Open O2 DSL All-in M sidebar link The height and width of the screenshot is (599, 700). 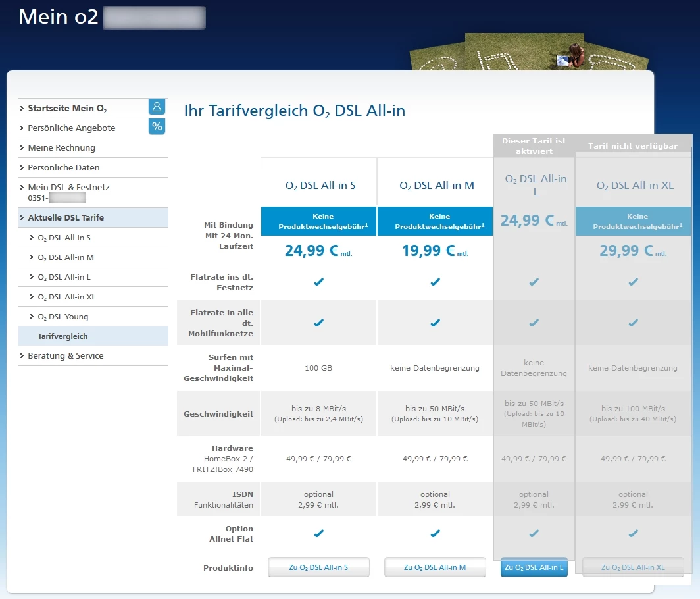tap(66, 257)
